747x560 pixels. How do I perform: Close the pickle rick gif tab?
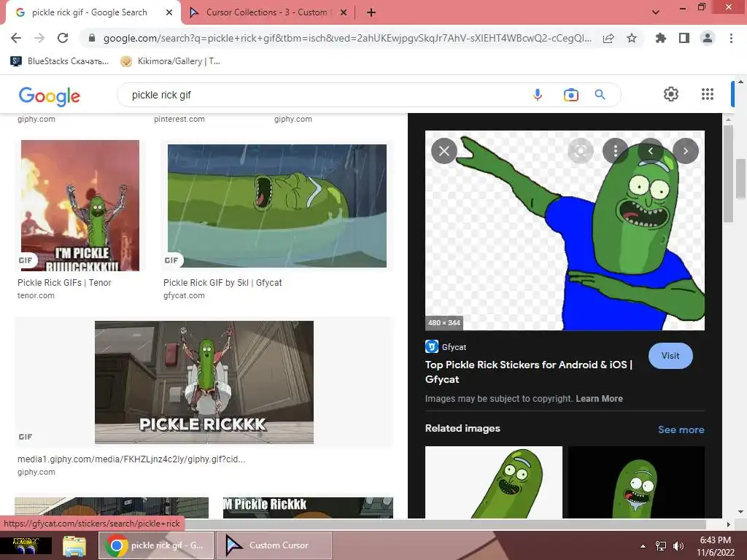point(169,12)
